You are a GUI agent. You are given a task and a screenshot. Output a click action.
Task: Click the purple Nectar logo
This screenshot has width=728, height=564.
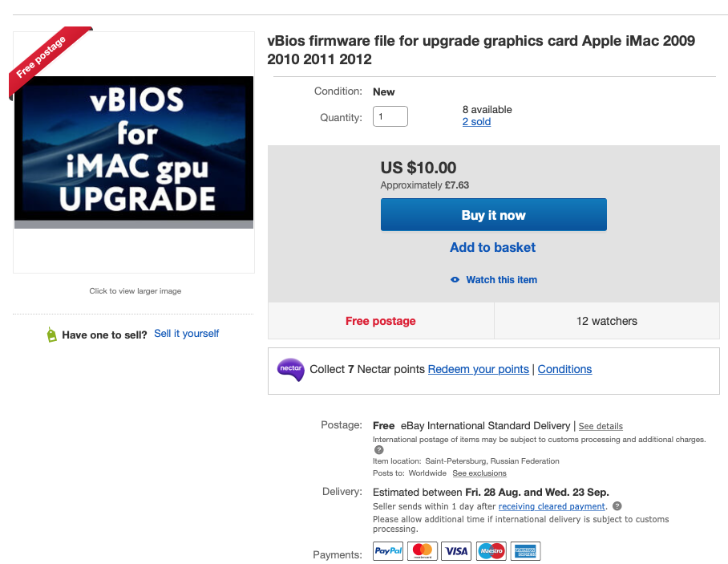click(290, 369)
